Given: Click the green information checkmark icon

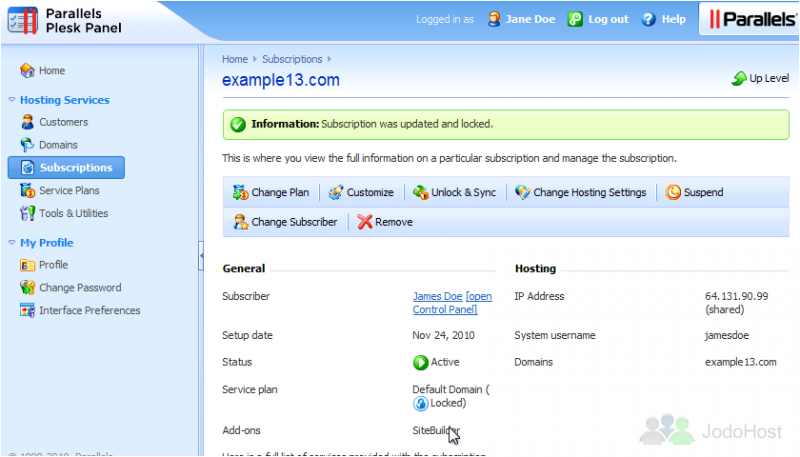Looking at the screenshot, I should coord(238,124).
